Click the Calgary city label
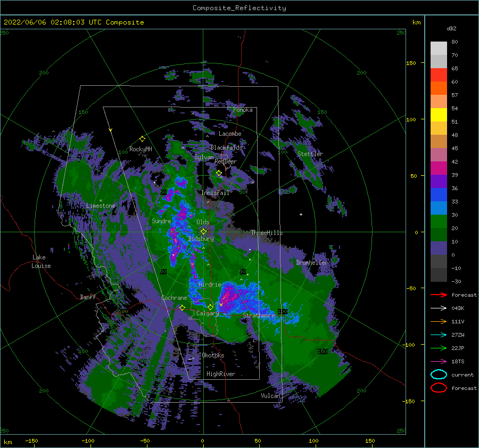This screenshot has height=448, width=479. tap(208, 313)
